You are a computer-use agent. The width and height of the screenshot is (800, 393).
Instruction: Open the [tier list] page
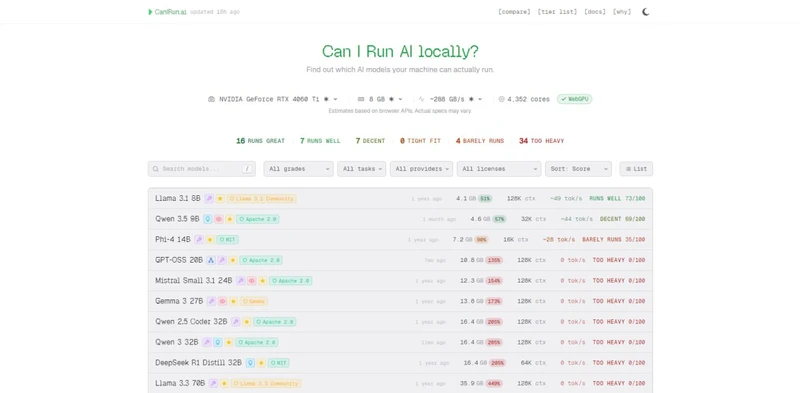click(557, 12)
